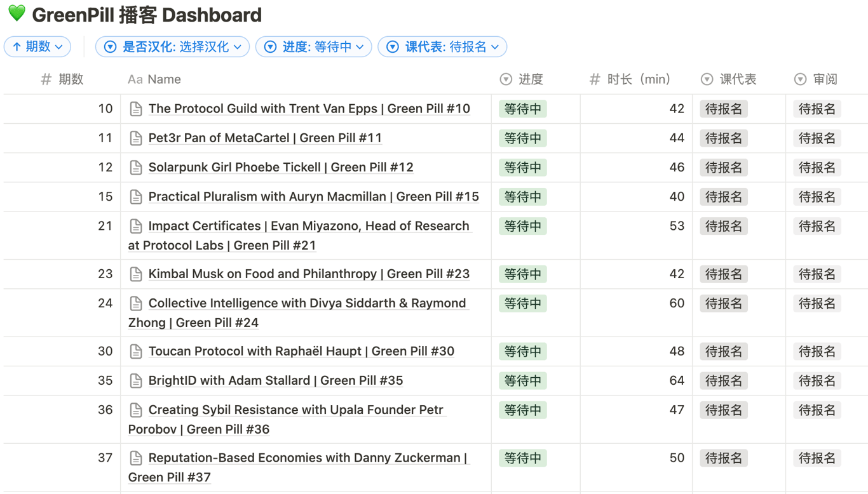The height and width of the screenshot is (494, 868).
Task: Click page icon beside Creating Sybil Resistance row
Action: tap(136, 410)
